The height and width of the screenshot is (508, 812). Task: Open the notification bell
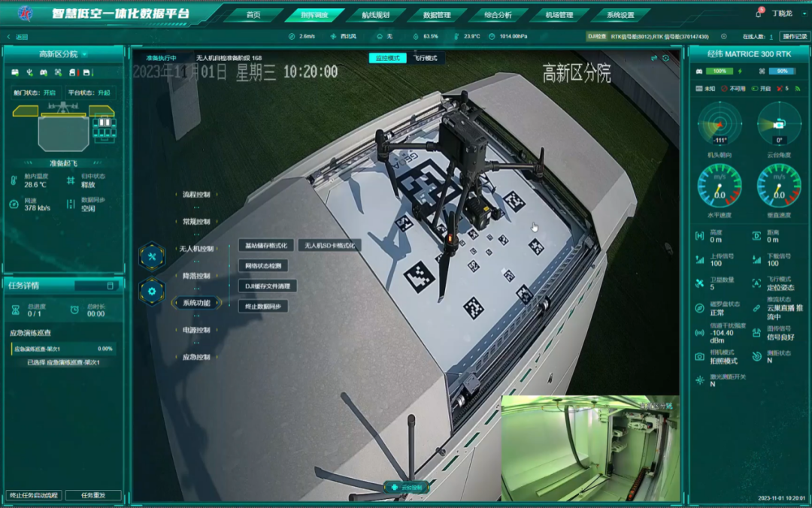[759, 14]
